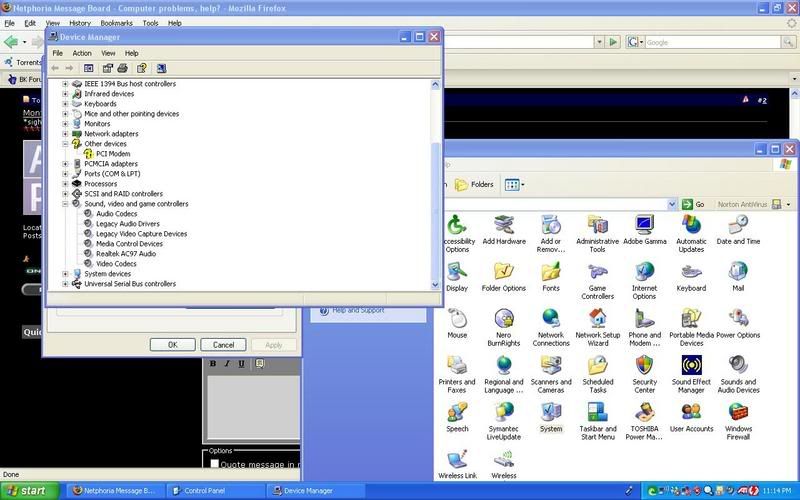
Task: Click the Bold formatting button in post editor
Action: 213,363
